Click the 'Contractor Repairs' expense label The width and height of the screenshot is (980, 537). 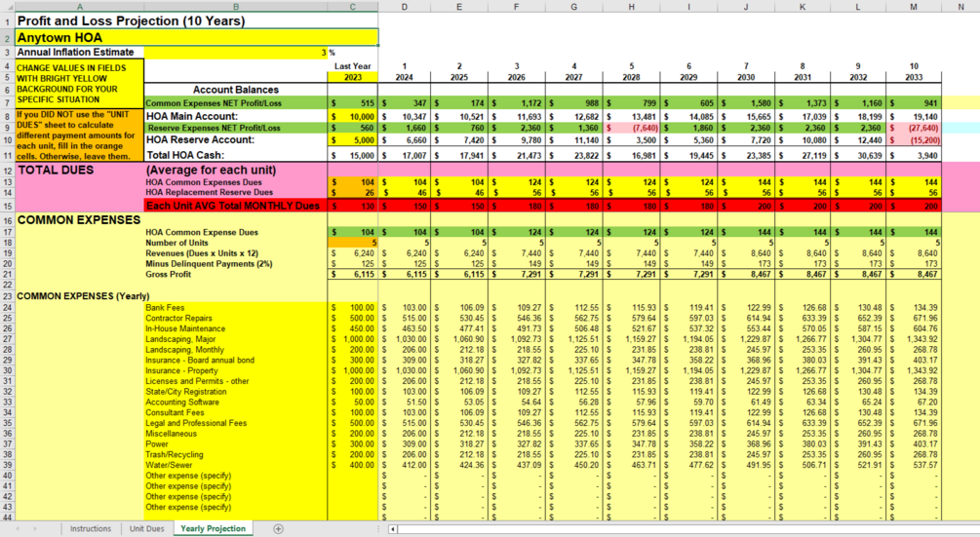click(x=178, y=318)
